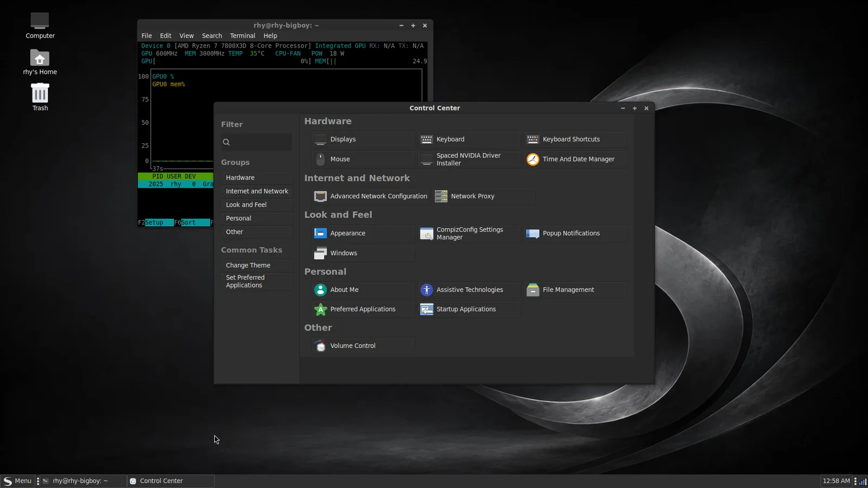This screenshot has height=488, width=868.
Task: Launch Spaced NVIDIA Driver Installer icon
Action: (x=427, y=159)
